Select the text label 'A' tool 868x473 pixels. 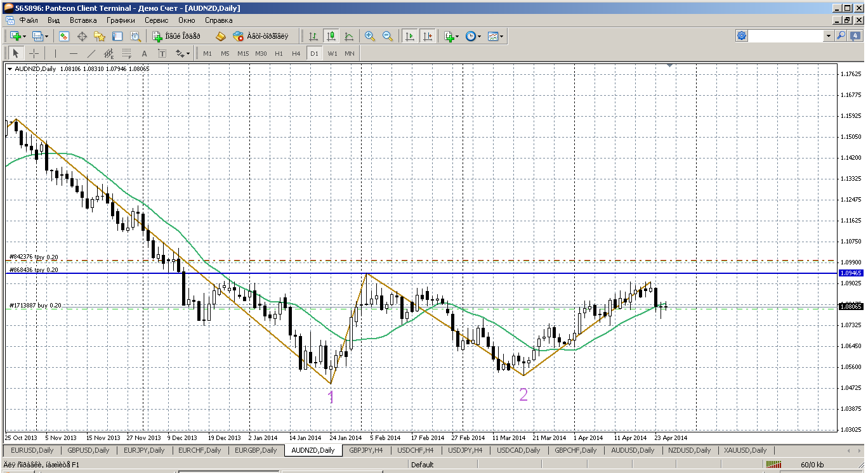144,54
